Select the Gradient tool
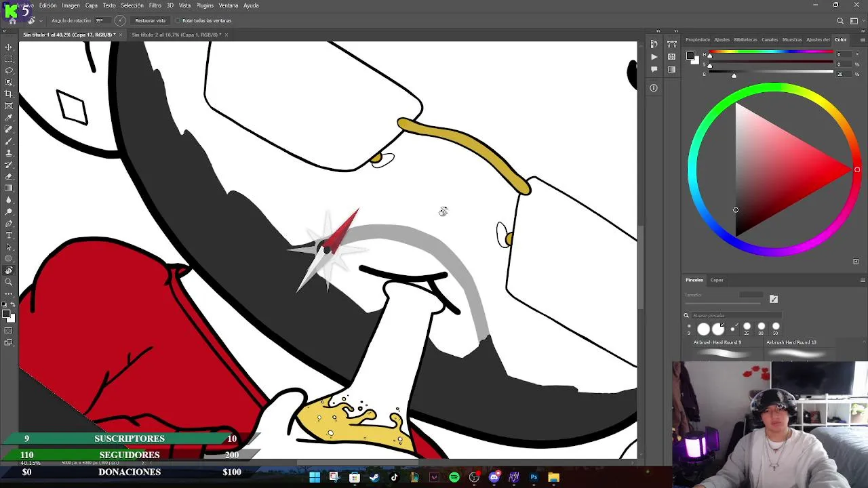 tap(9, 188)
